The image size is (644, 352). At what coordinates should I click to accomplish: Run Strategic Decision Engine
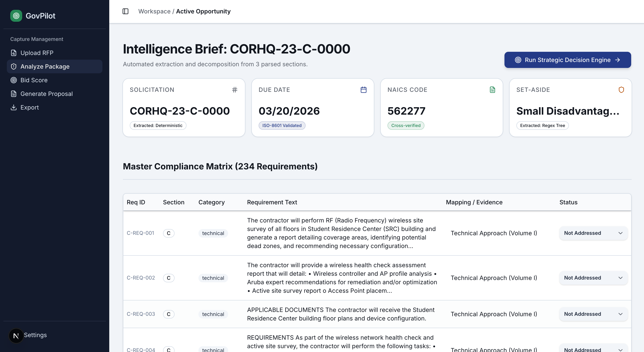pos(567,60)
